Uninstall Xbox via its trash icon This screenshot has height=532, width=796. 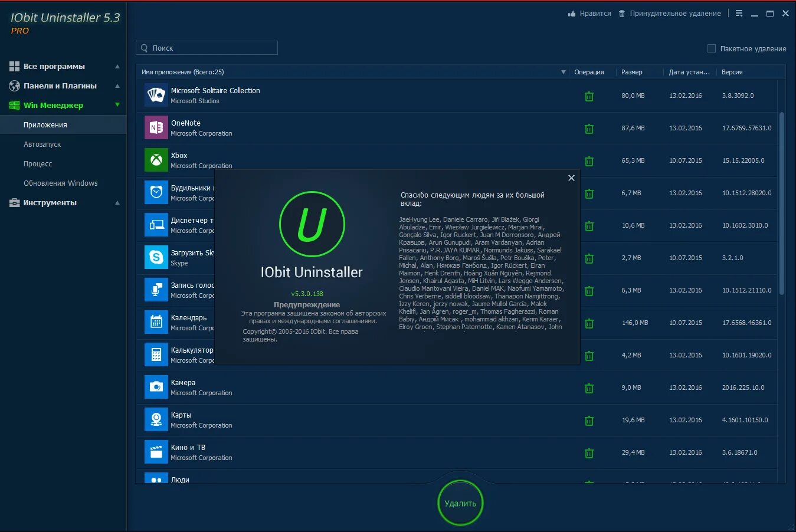(x=589, y=161)
